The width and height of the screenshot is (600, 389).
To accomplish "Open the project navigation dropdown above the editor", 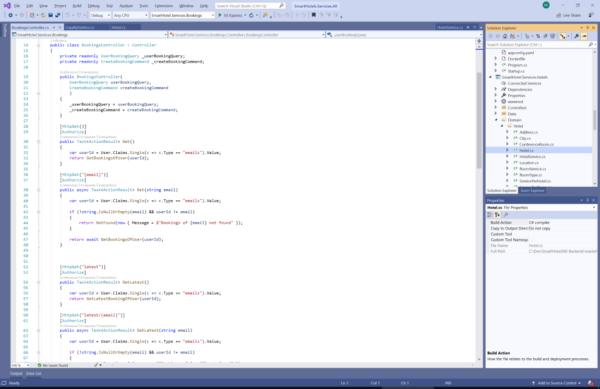I will click(89, 35).
